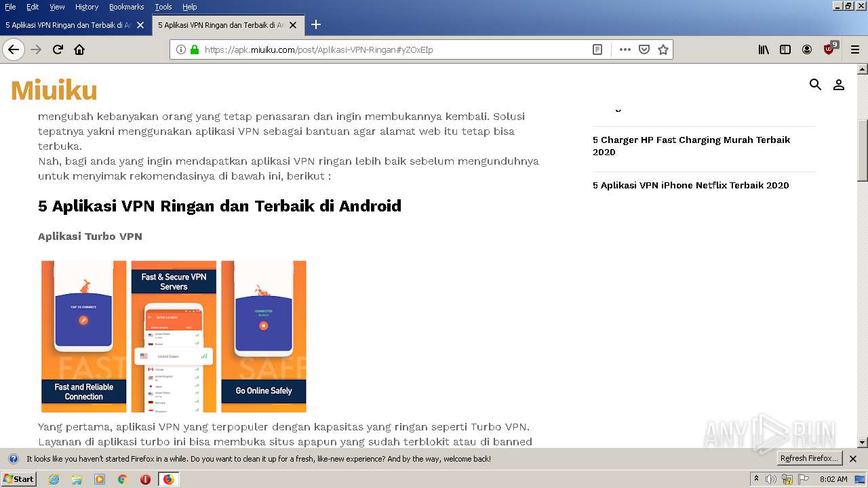Open a new tab with plus button
The image size is (868, 488).
(x=316, y=25)
